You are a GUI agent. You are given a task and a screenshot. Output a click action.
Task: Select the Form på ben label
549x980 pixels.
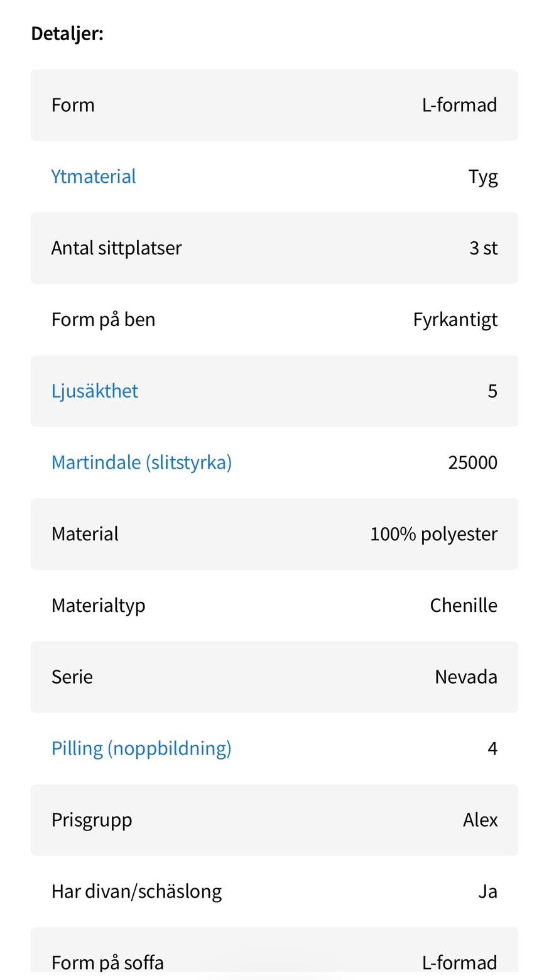(103, 320)
